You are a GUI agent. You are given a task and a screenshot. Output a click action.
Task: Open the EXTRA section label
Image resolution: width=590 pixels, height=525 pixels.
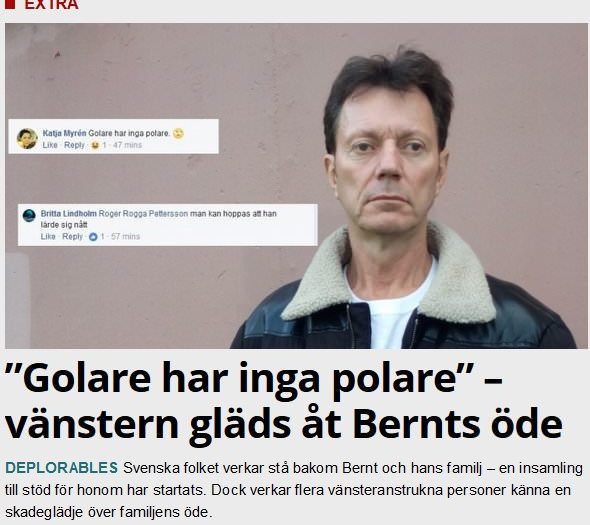[51, 5]
